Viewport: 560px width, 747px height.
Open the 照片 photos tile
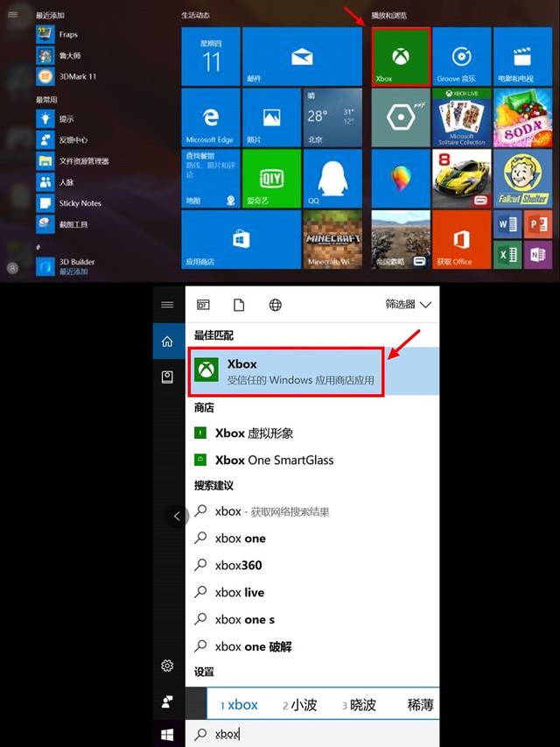point(271,117)
